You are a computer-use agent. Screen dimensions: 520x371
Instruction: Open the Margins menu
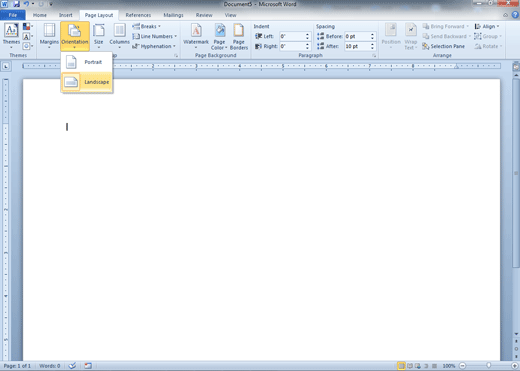pyautogui.click(x=49, y=36)
